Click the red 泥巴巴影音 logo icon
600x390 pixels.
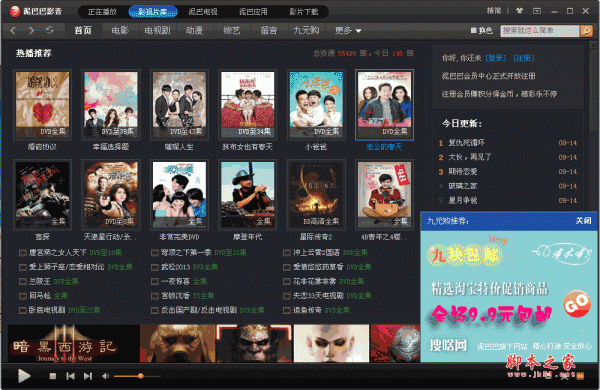pos(15,11)
